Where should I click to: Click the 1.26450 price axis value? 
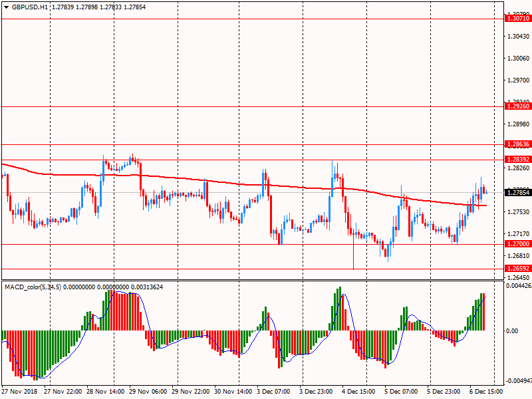[518, 277]
